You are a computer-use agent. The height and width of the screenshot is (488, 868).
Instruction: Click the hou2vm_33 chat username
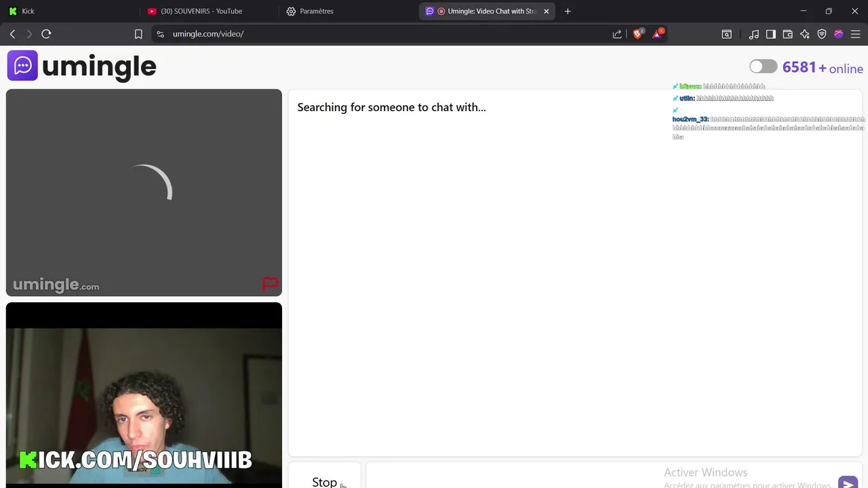pos(690,119)
